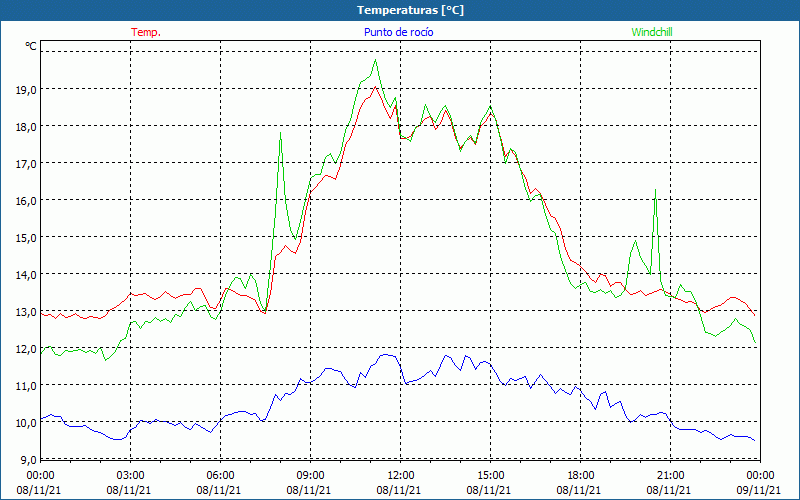Click the 9,0 y-axis value
The height and width of the screenshot is (500, 800).
[29, 460]
